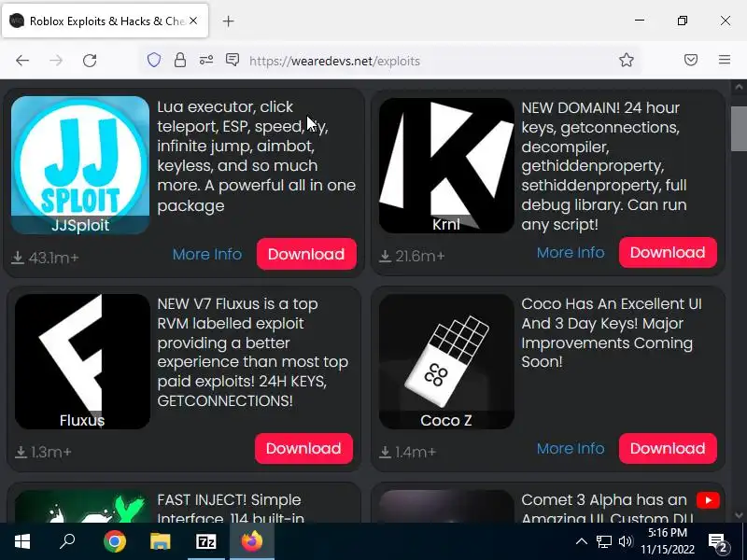Download Krnl
The image size is (747, 560).
(x=668, y=252)
